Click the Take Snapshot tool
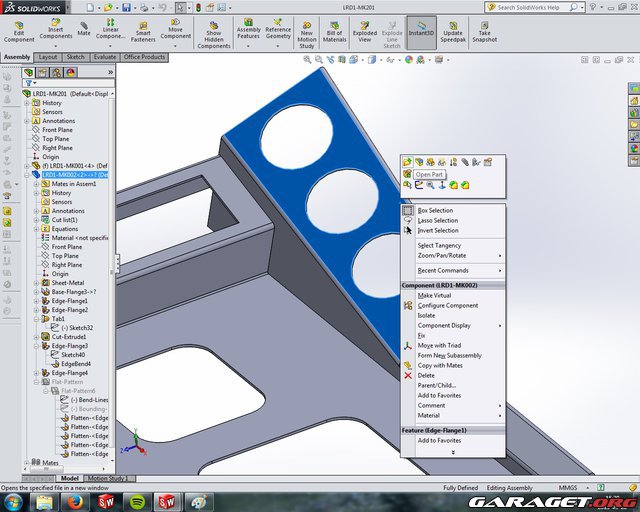 click(484, 32)
